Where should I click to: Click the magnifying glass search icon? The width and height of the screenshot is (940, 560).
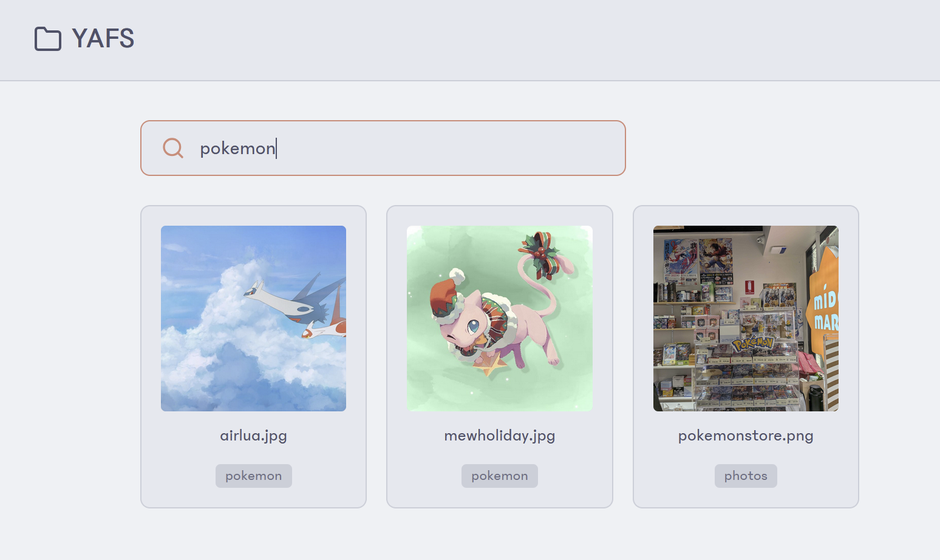point(173,148)
